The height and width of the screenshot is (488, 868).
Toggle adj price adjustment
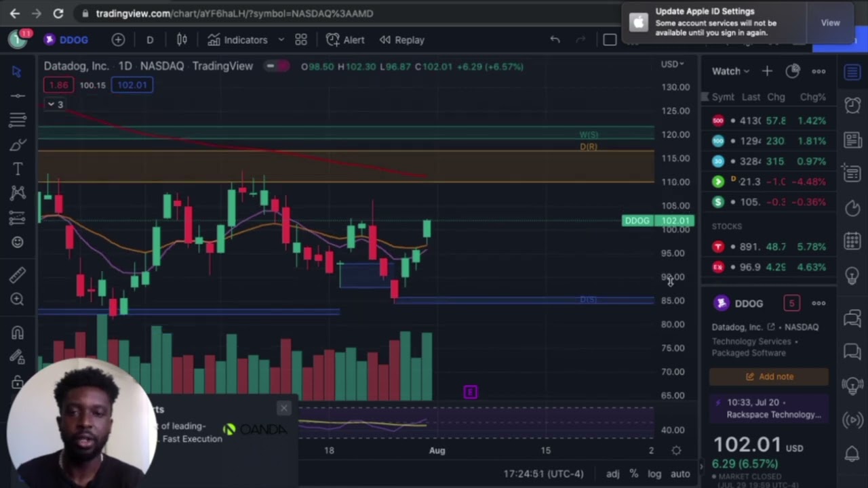[x=612, y=474]
